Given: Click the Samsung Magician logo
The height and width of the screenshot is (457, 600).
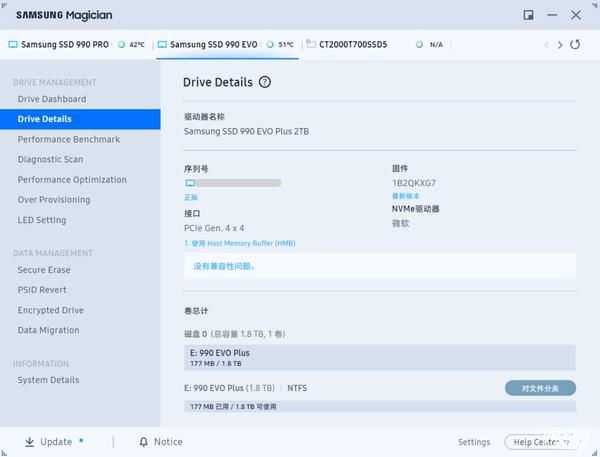Looking at the screenshot, I should coord(64,15).
